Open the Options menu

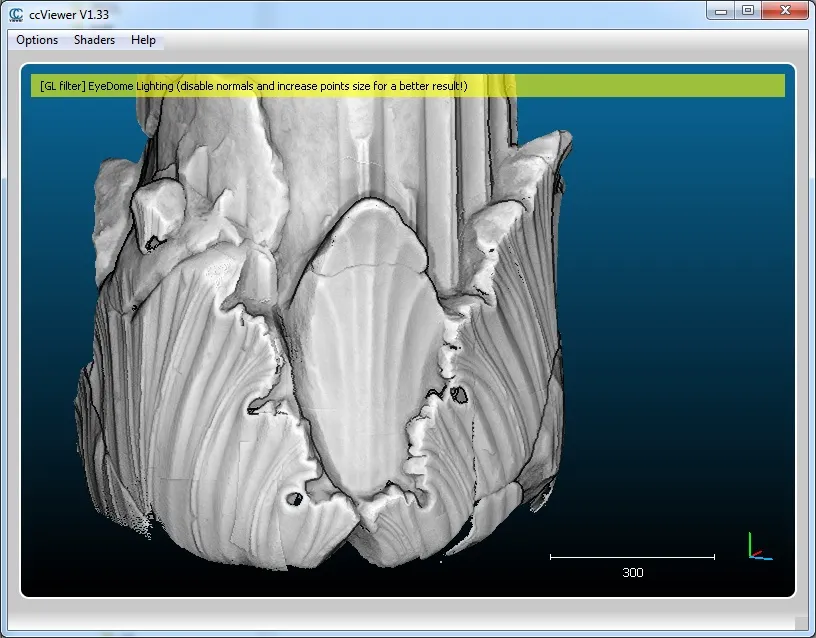(x=37, y=40)
